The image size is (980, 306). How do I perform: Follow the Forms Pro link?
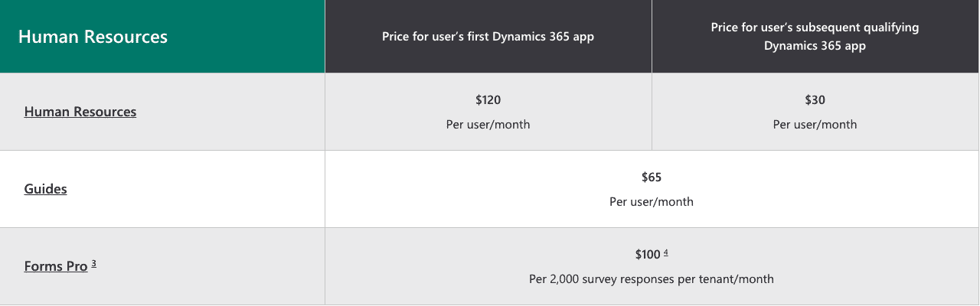[56, 267]
